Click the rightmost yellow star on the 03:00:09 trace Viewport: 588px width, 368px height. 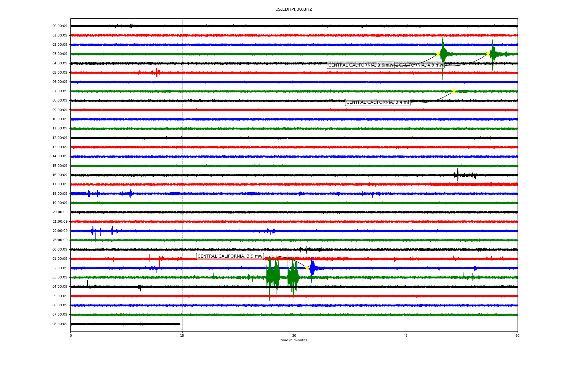[488, 54]
